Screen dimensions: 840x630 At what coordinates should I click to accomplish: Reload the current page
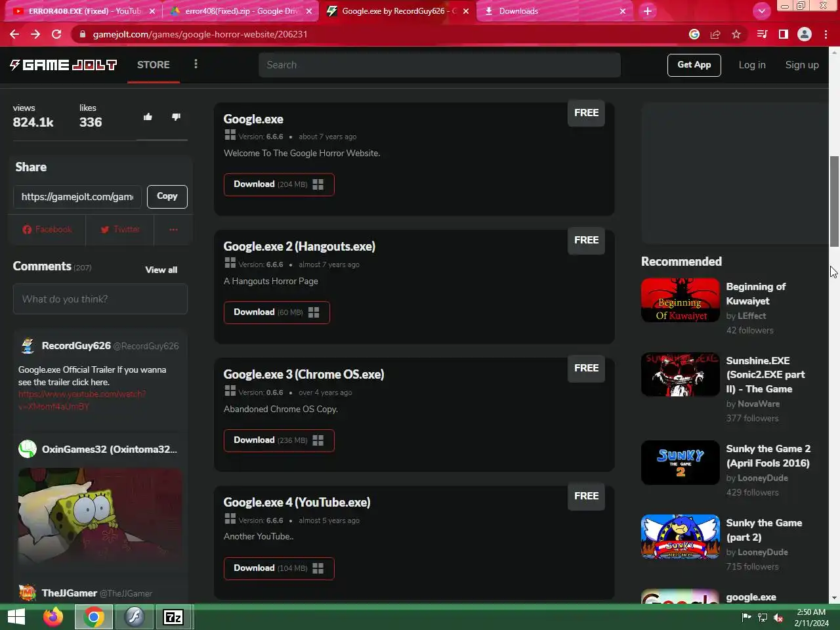tap(56, 34)
